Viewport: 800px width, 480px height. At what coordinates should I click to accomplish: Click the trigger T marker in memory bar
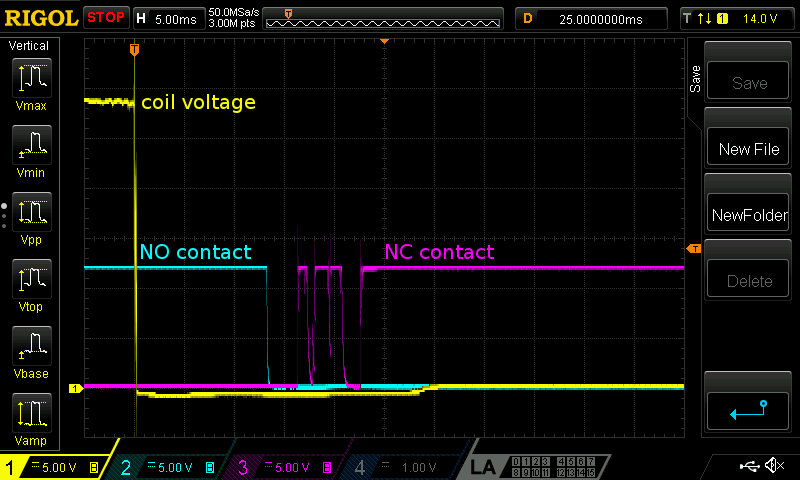(288, 14)
